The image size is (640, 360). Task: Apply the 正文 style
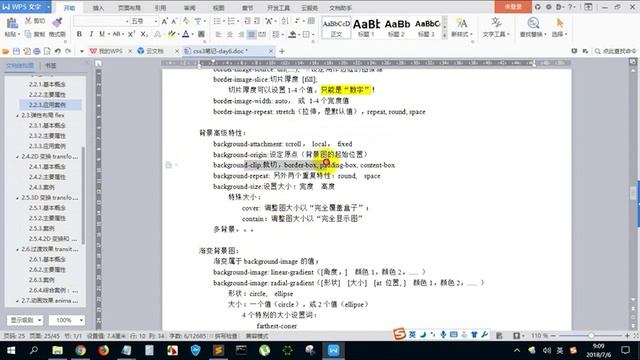point(336,28)
